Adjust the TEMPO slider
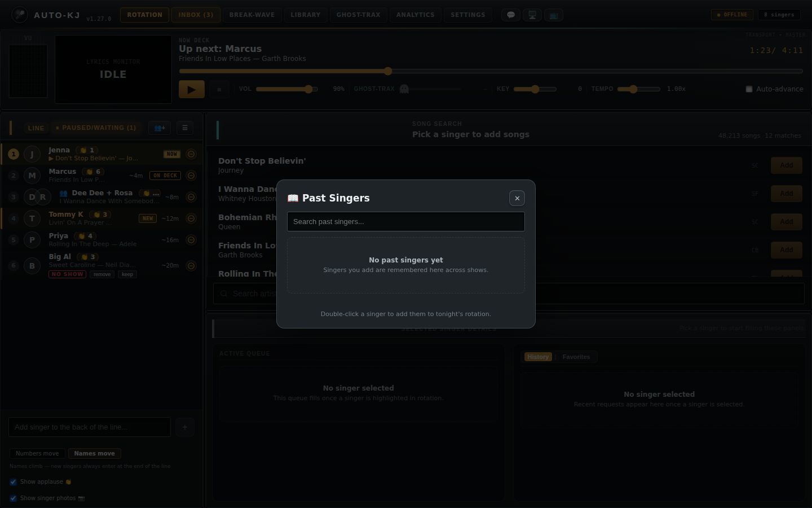This screenshot has width=812, height=508. pyautogui.click(x=639, y=89)
